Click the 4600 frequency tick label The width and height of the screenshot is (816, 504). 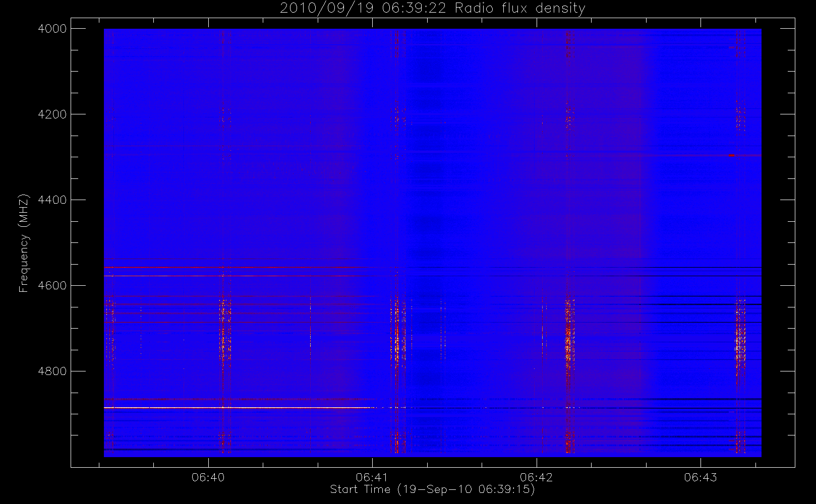pos(52,286)
